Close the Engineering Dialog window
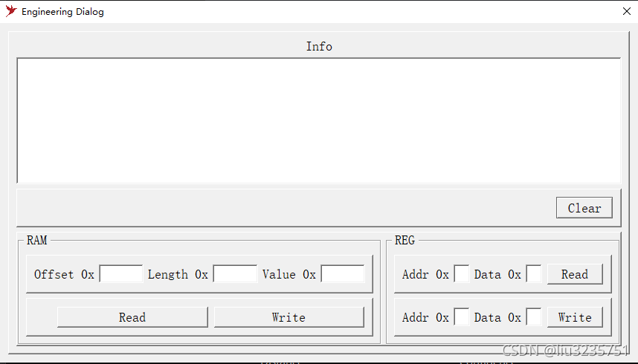Image resolution: width=638 pixels, height=364 pixels. point(627,11)
